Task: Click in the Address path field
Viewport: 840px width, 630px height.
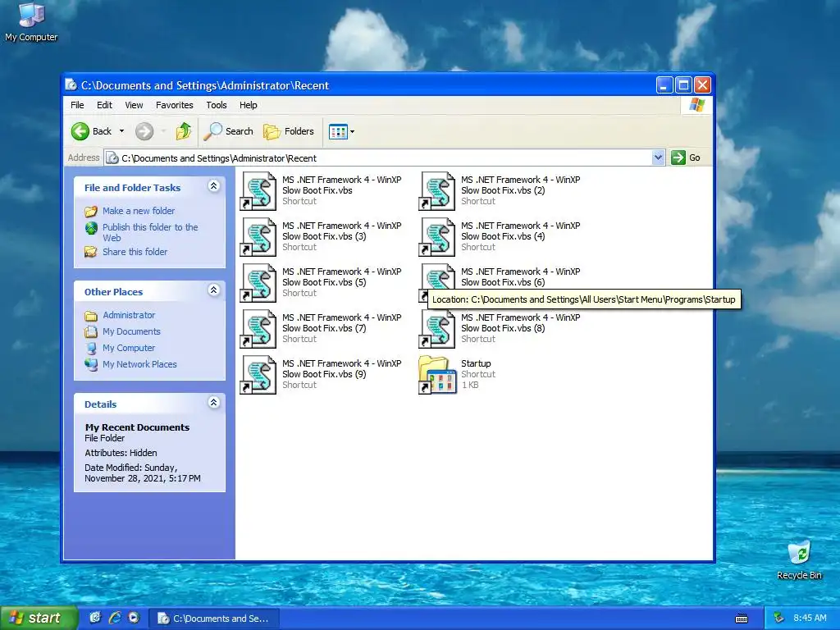Action: (377, 158)
